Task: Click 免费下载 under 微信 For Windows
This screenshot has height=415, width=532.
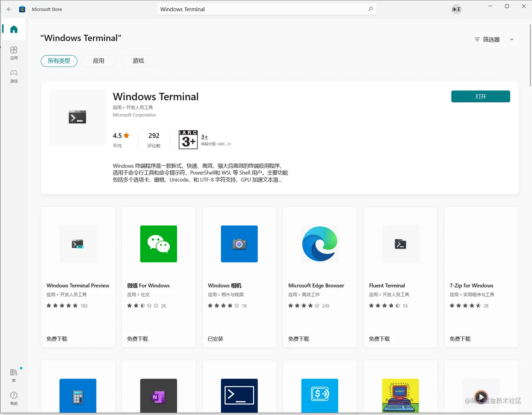Action: [138, 339]
